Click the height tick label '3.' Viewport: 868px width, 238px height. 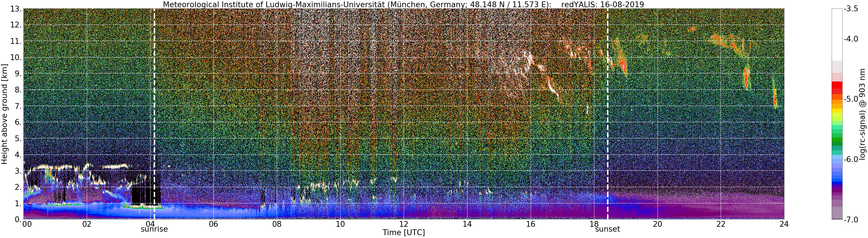[x=18, y=171]
